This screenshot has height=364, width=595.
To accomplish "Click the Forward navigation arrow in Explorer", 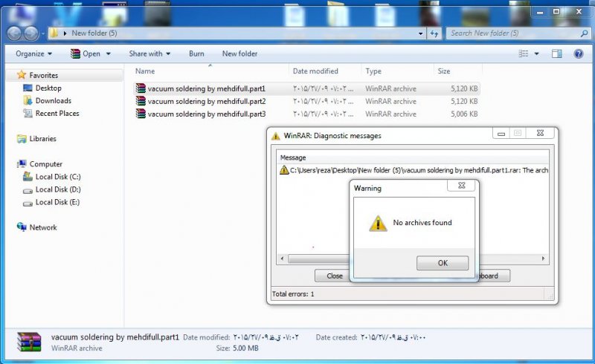I will click(31, 33).
